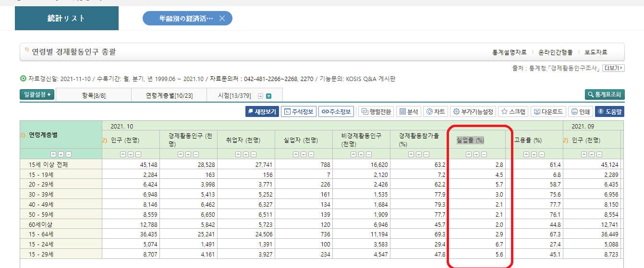Click the green down arrow beside 시점[13/379]
This screenshot has height=268, width=644.
(269, 96)
